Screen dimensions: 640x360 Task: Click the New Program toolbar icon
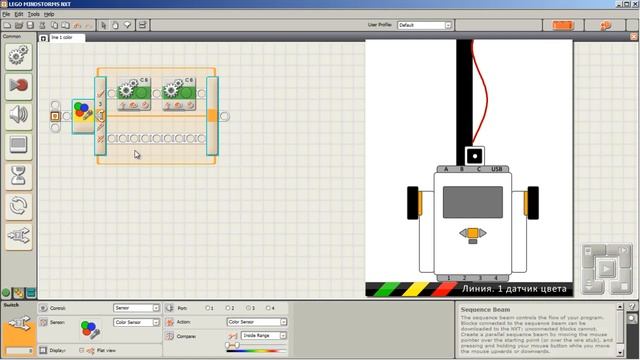click(7, 25)
